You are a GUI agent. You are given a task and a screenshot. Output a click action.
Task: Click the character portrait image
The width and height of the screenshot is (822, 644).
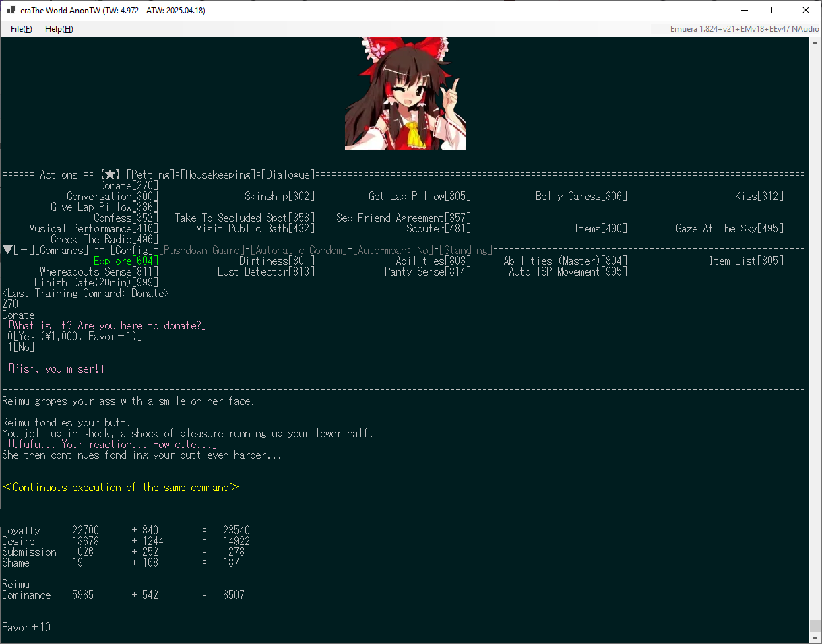[x=405, y=94]
